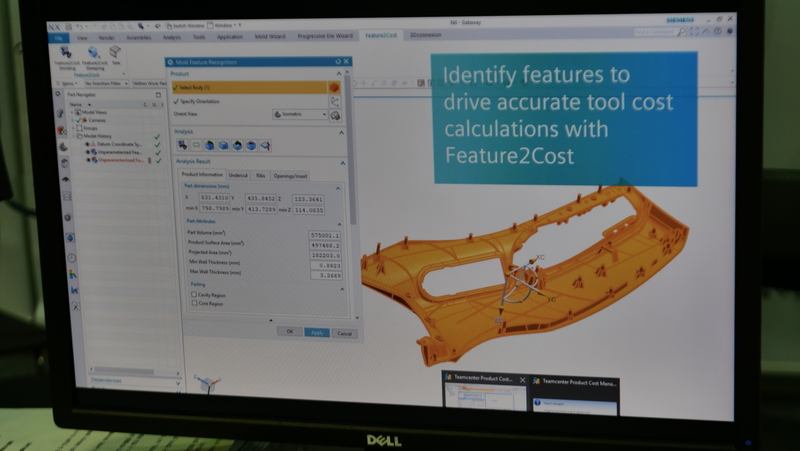Image resolution: width=800 pixels, height=451 pixels.
Task: Toggle the Cameras checkmark in Part Navigator
Action: [x=79, y=120]
